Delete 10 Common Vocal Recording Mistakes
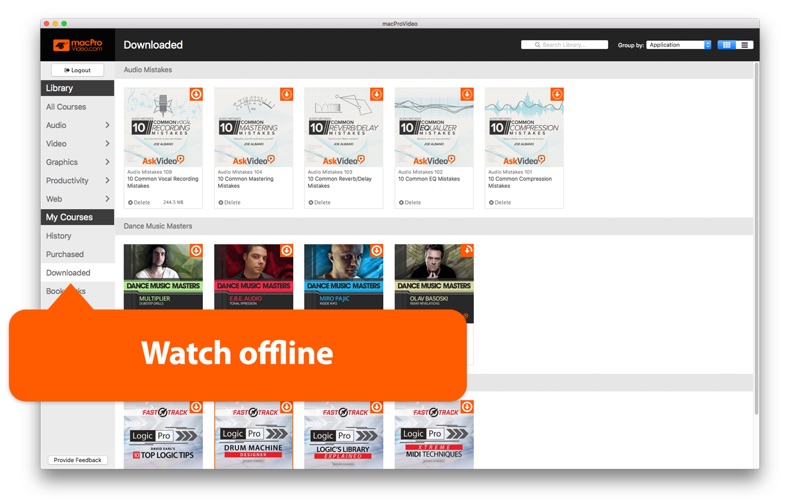This screenshot has width=800, height=500. (139, 203)
